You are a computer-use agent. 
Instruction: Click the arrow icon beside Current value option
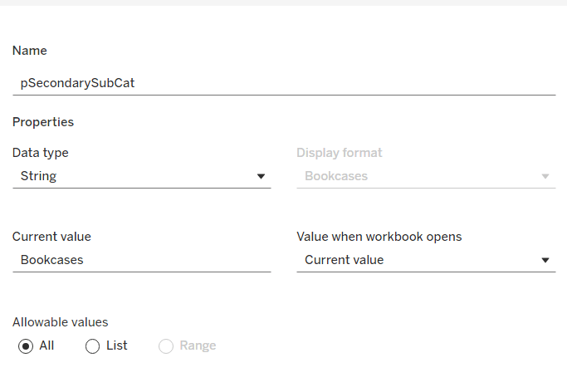(545, 260)
